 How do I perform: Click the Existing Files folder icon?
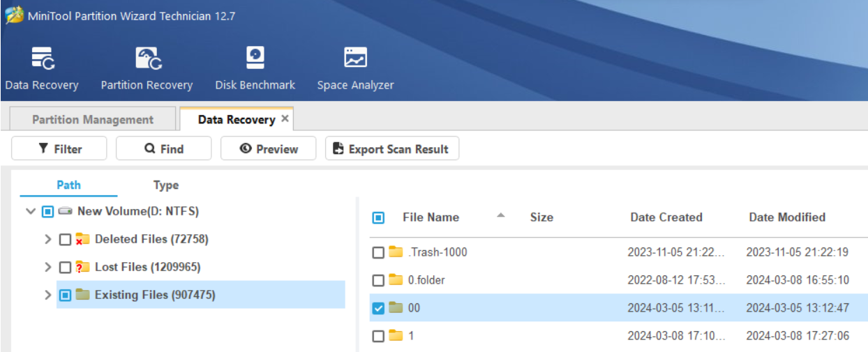coord(83,295)
